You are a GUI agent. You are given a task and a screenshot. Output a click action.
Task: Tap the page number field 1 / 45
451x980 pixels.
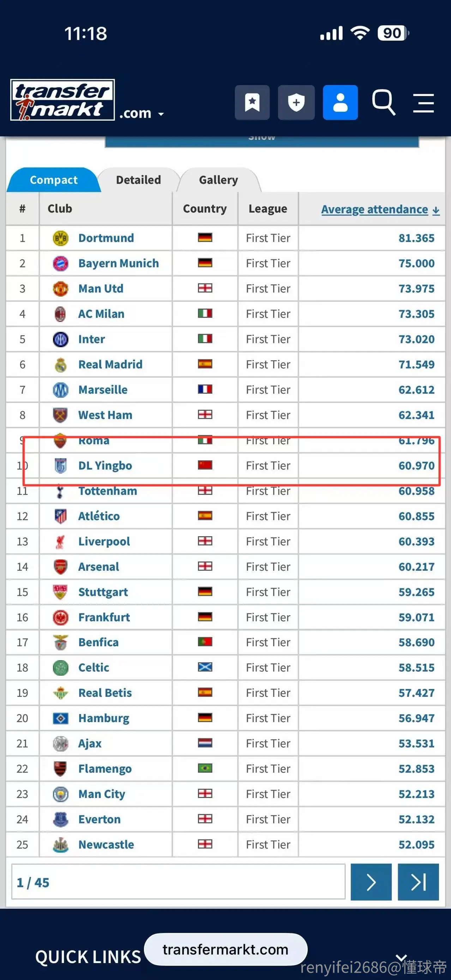coord(179,882)
